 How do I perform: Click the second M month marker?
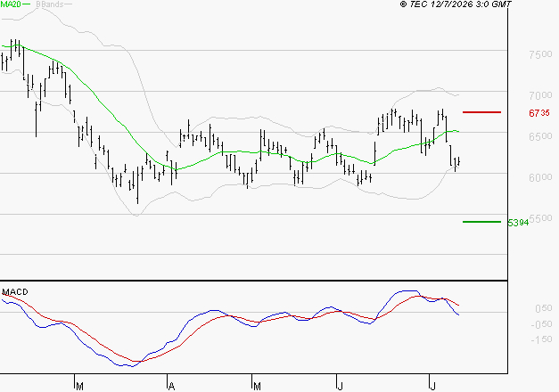pyautogui.click(x=257, y=386)
